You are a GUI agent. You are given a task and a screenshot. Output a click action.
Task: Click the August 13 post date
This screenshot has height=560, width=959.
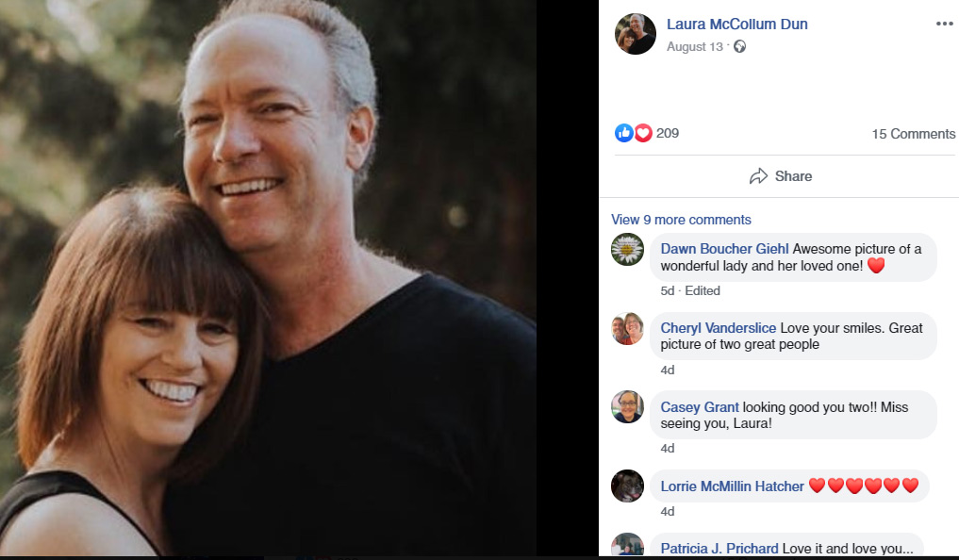(x=694, y=46)
